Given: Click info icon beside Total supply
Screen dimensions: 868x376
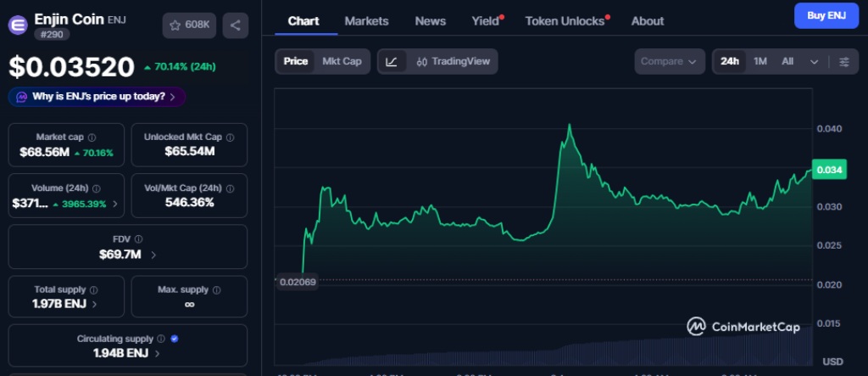Looking at the screenshot, I should [94, 290].
